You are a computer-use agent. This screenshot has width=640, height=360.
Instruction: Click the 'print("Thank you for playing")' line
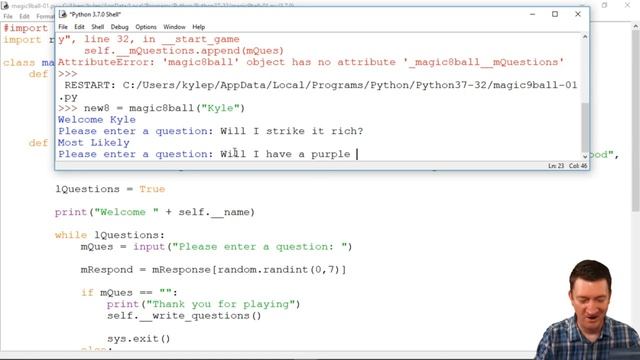pyautogui.click(x=203, y=304)
